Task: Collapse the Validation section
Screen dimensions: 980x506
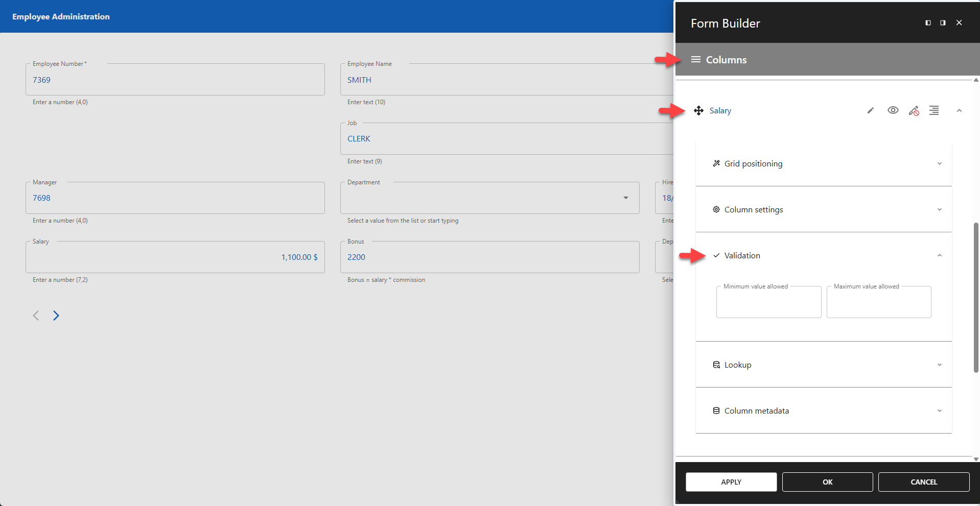Action: pos(939,255)
